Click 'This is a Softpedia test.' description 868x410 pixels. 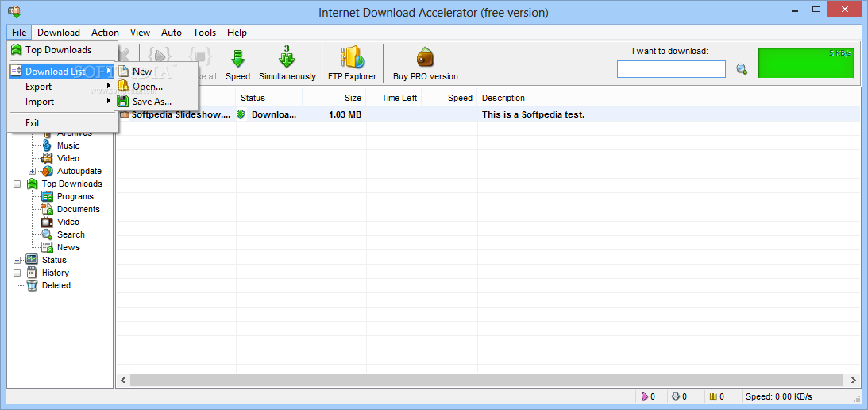(x=533, y=115)
